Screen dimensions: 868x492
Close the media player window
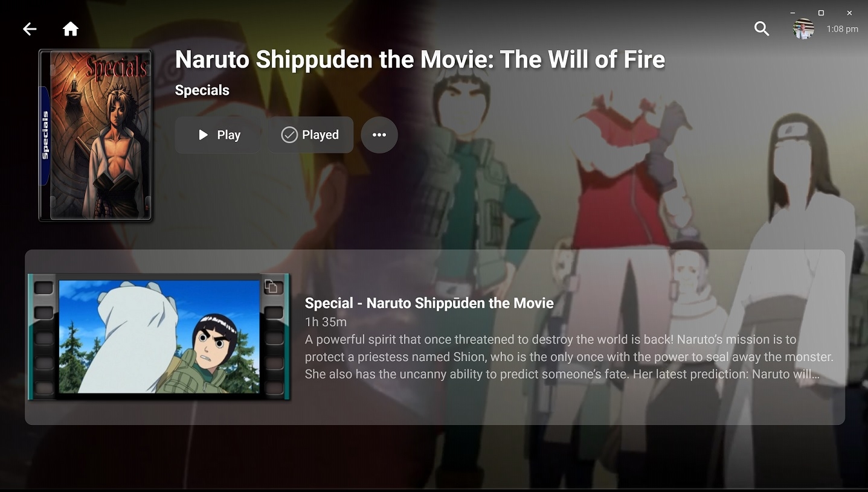pyautogui.click(x=849, y=13)
